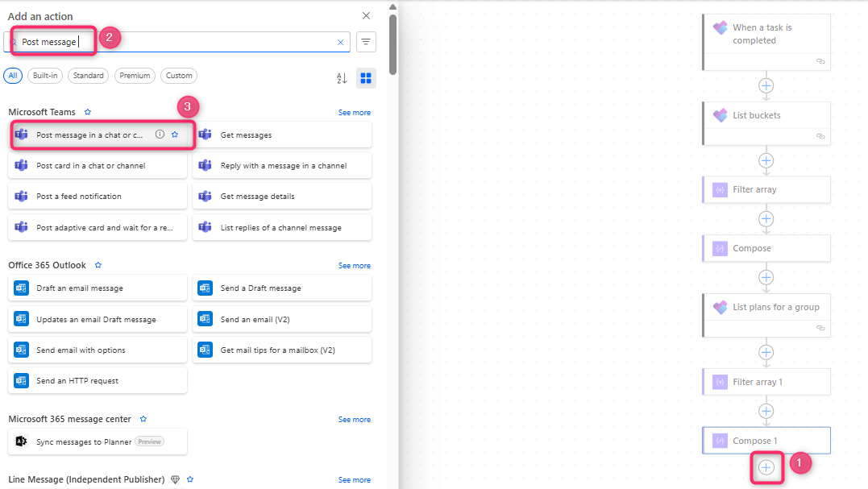Switch to grid view icon
The height and width of the screenshot is (489, 868).
tap(366, 79)
